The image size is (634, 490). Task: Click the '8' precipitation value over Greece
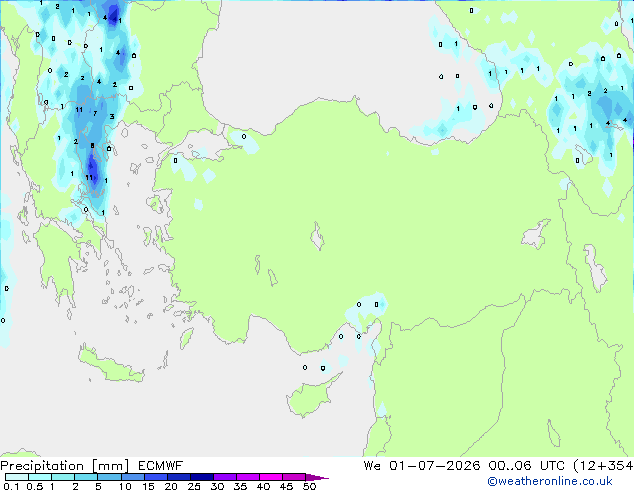pos(92,146)
